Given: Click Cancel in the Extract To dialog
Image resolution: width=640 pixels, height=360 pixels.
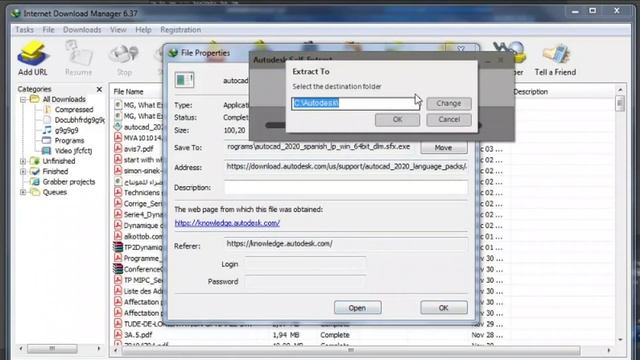Looking at the screenshot, I should (449, 120).
